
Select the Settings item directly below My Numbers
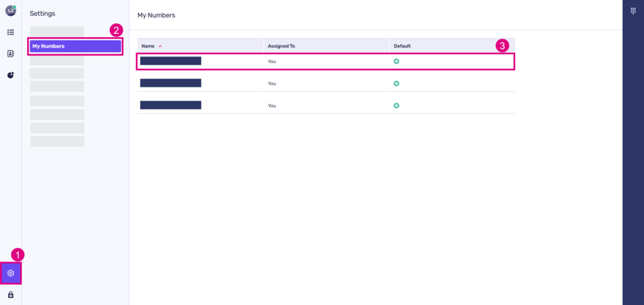tap(57, 61)
